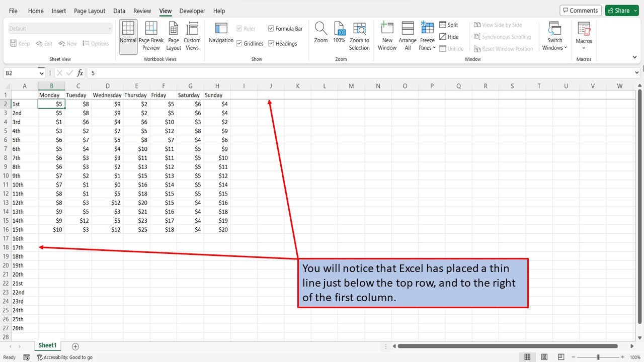This screenshot has height=362, width=644.
Task: Add a new sheet with the plus button
Action: pos(75,346)
